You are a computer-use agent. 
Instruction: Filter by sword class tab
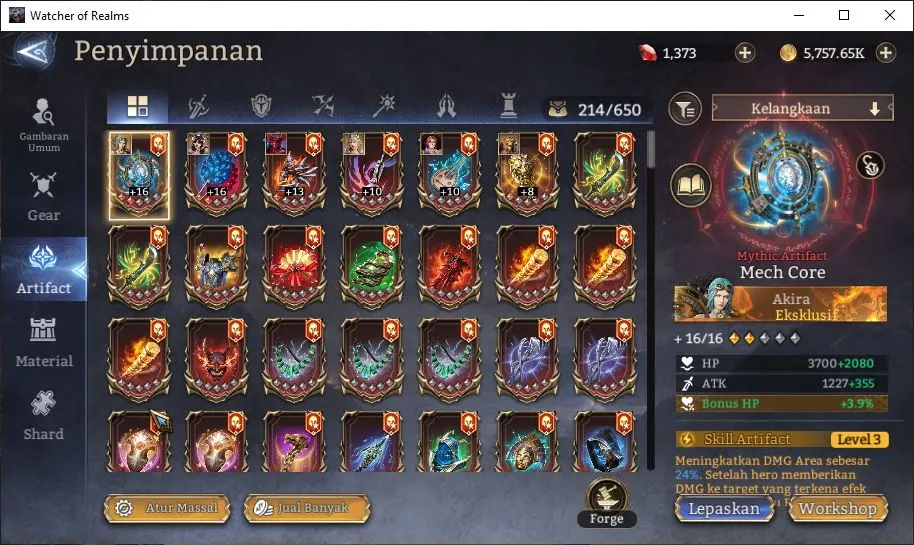click(x=199, y=107)
